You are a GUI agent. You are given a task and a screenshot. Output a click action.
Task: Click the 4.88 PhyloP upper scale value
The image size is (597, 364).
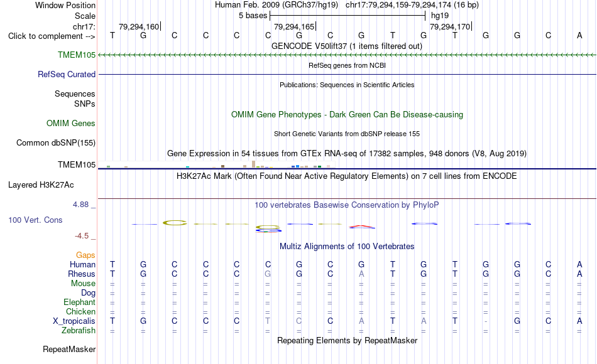[x=80, y=205]
